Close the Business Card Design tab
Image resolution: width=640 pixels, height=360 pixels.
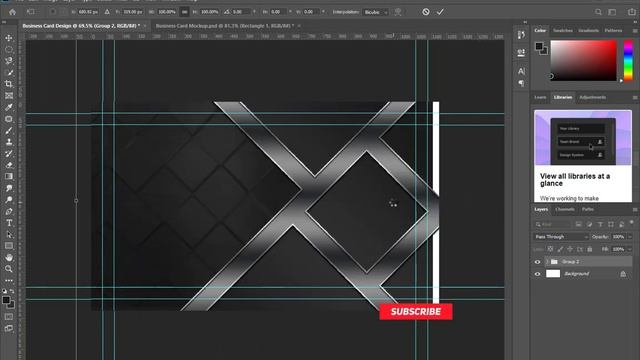pos(144,26)
